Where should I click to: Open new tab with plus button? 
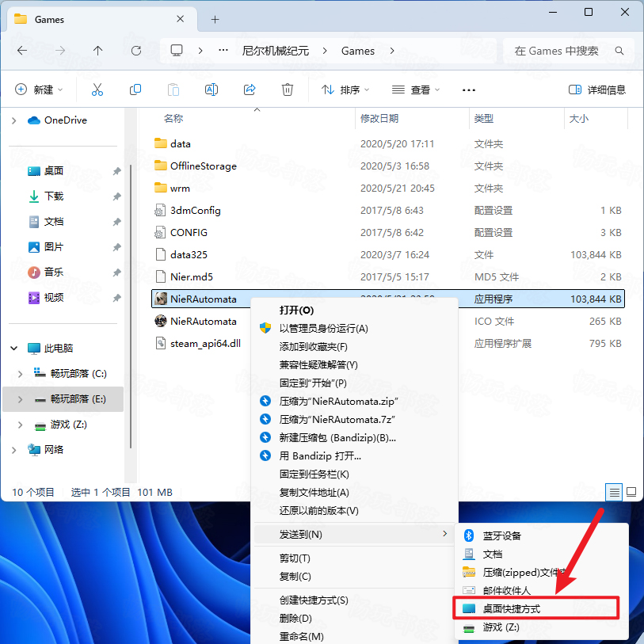coord(215,19)
